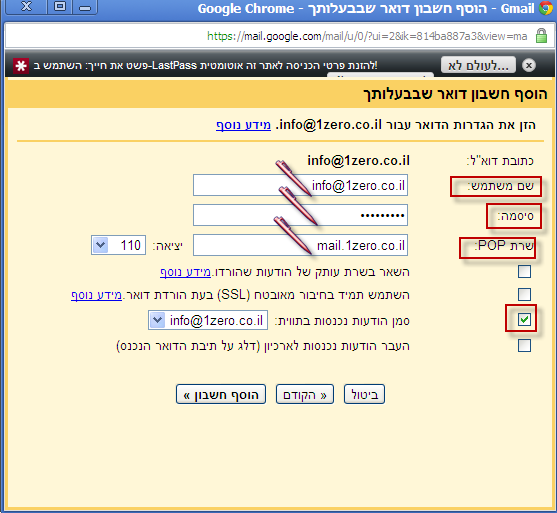Dismiss the LastPass notification bar with X
Image resolution: width=557 pixels, height=513 pixels.
pyautogui.click(x=529, y=65)
